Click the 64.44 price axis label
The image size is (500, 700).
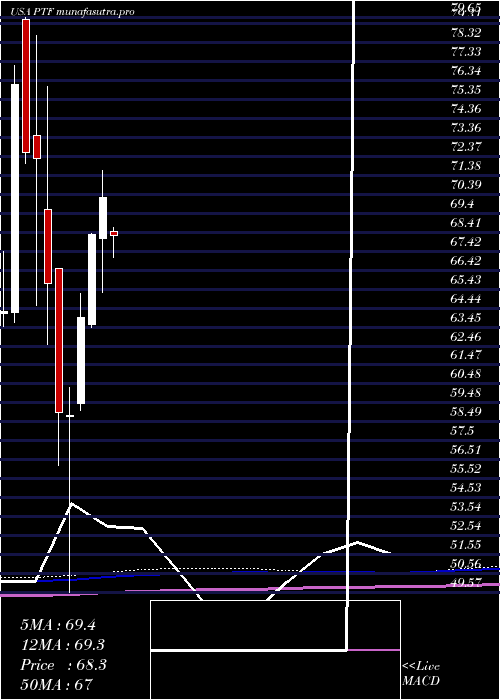pyautogui.click(x=466, y=298)
